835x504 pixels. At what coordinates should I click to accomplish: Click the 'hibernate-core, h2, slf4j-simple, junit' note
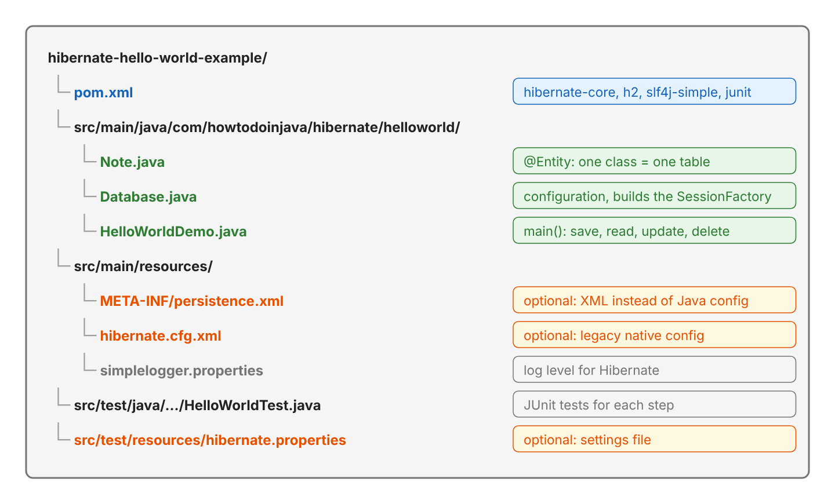pyautogui.click(x=654, y=92)
